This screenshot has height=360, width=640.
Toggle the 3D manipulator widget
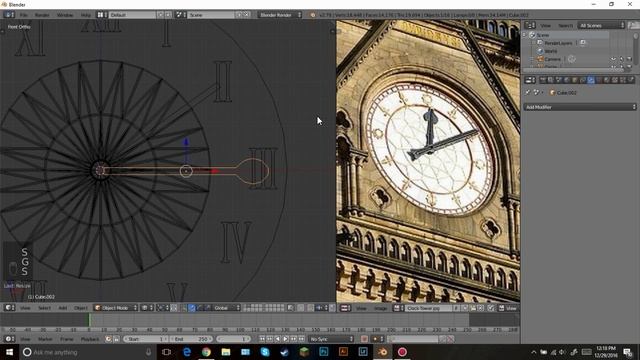(x=184, y=308)
